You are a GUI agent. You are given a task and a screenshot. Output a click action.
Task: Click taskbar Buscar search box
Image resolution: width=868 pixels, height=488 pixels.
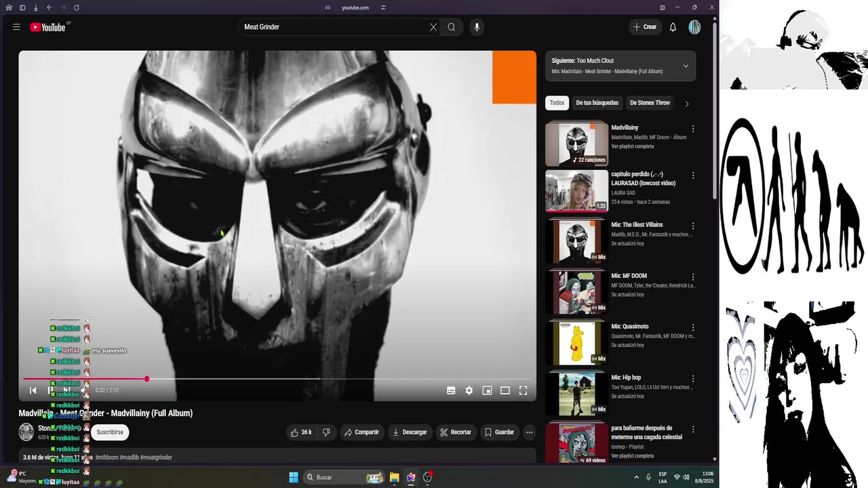pyautogui.click(x=344, y=477)
